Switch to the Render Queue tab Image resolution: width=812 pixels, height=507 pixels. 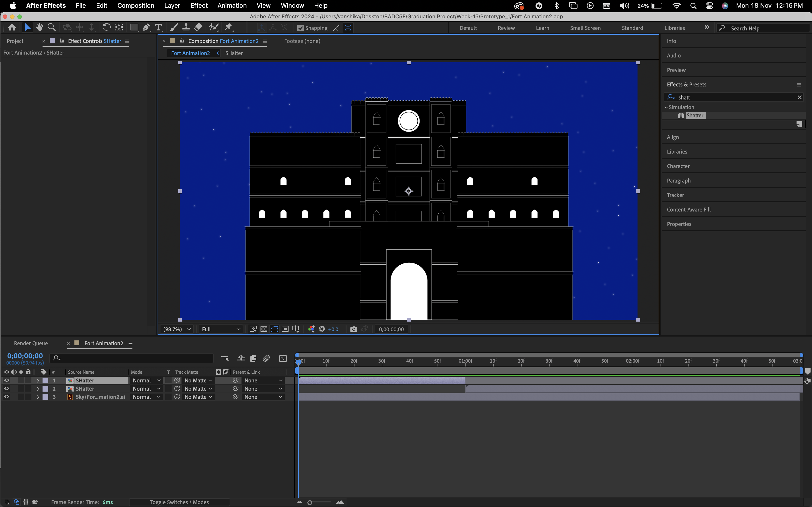click(31, 343)
